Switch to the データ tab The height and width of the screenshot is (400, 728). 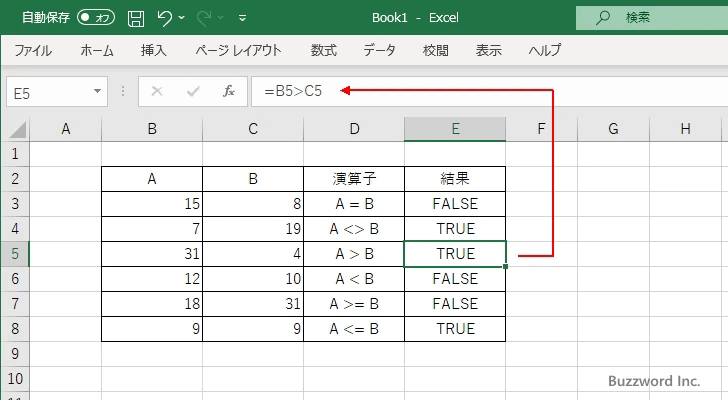coord(379,50)
